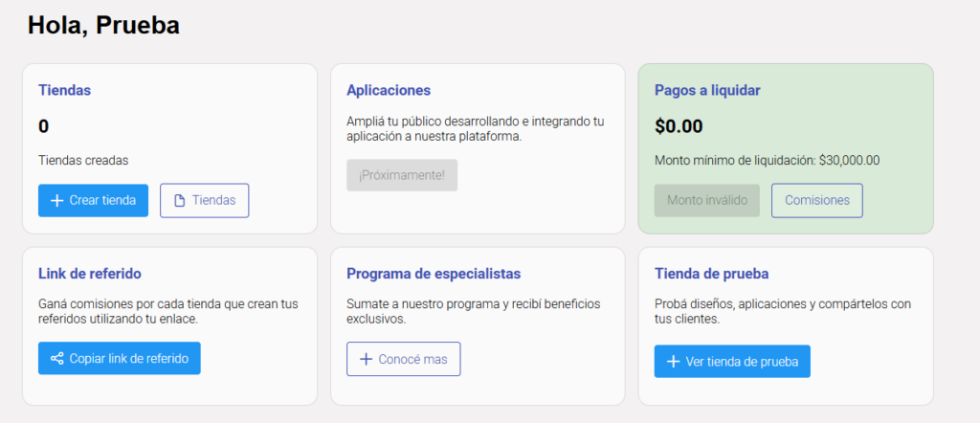This screenshot has height=423, width=980.
Task: Click the Aplicaciones description paragraph
Action: 476,129
